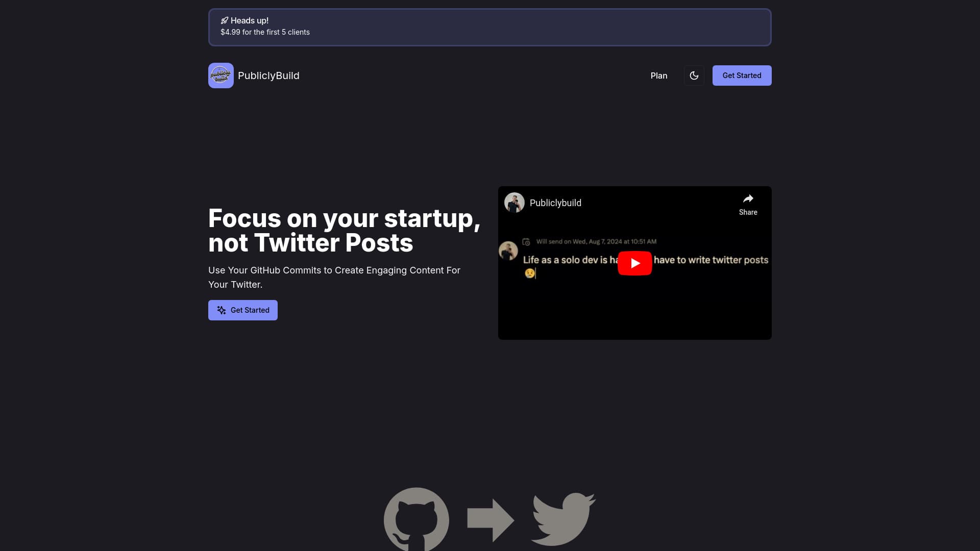Select the GitHub icon at page bottom
Screen dimensions: 980x551
416,519
